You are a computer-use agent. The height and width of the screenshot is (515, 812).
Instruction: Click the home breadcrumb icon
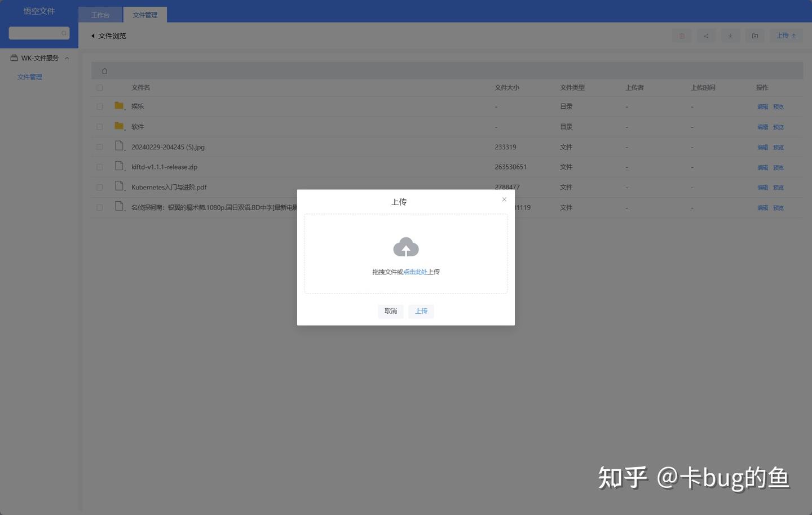coord(104,70)
